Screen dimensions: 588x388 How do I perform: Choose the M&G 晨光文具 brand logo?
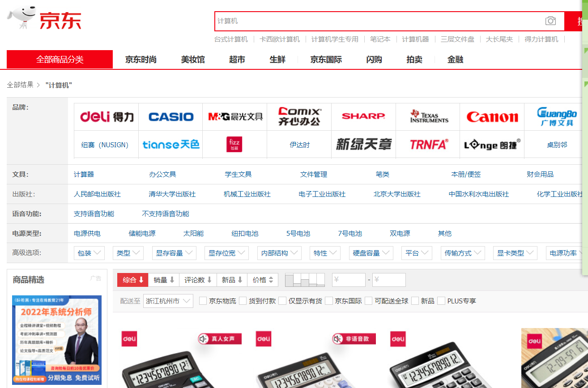pyautogui.click(x=235, y=117)
